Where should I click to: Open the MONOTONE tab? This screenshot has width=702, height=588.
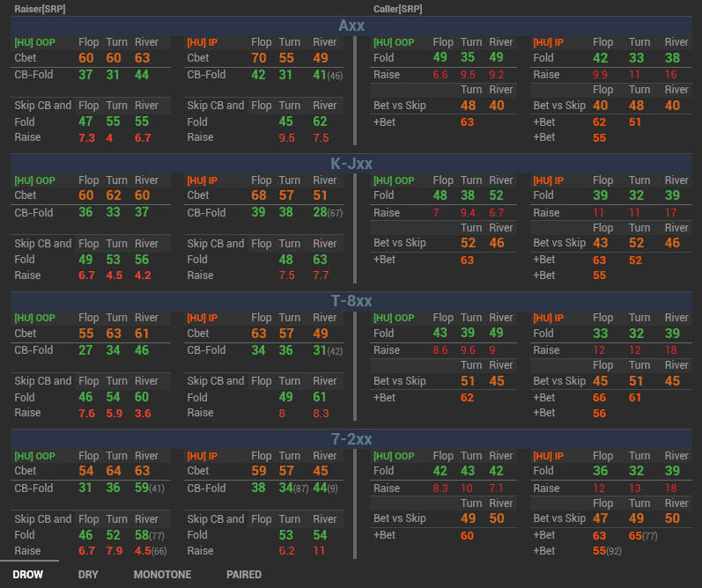(162, 574)
